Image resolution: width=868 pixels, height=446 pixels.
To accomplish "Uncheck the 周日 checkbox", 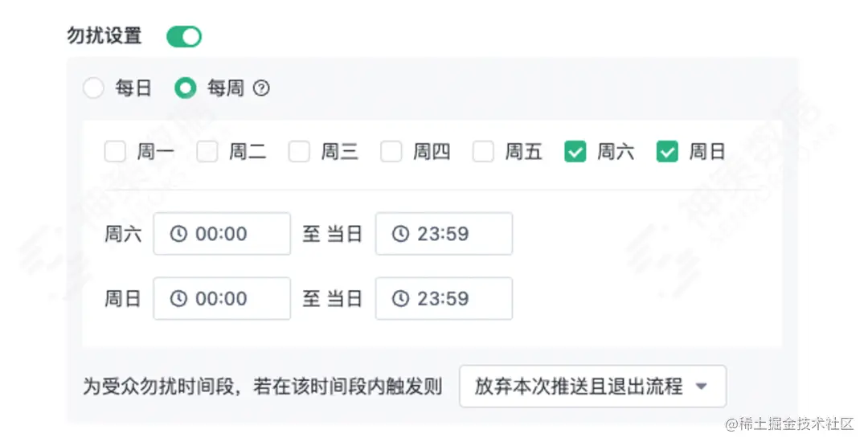I will (x=667, y=152).
